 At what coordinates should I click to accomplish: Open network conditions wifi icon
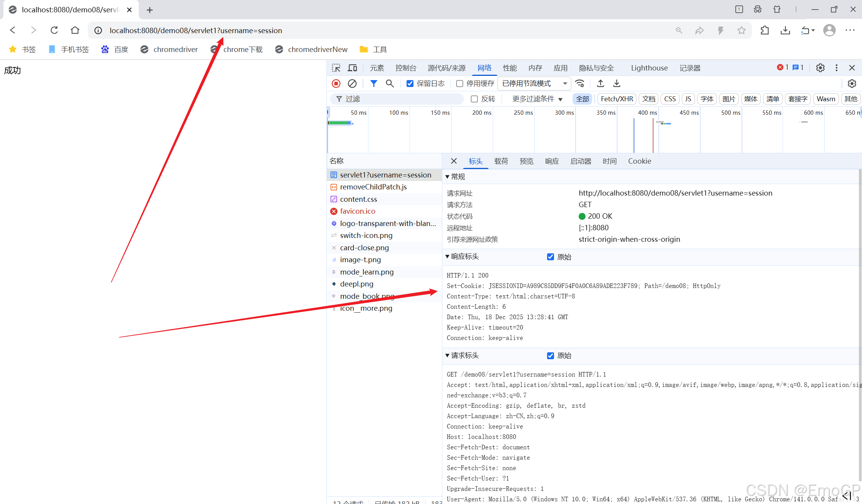coord(580,84)
